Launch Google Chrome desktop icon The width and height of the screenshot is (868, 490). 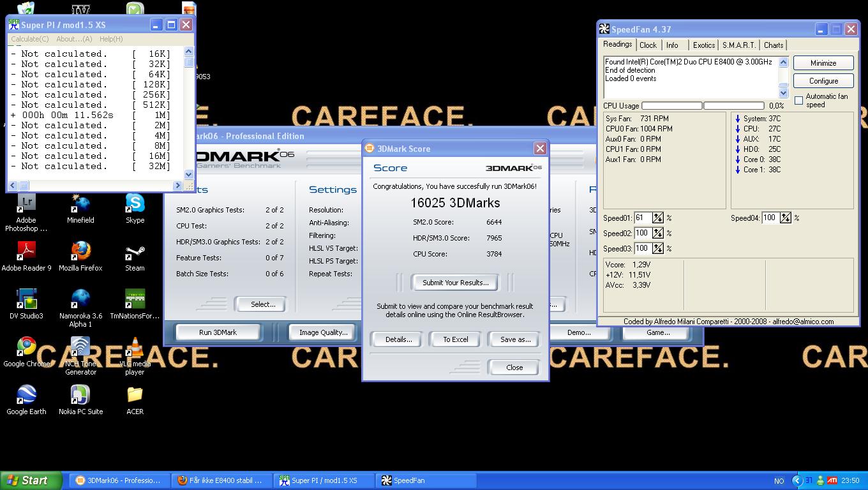click(26, 352)
